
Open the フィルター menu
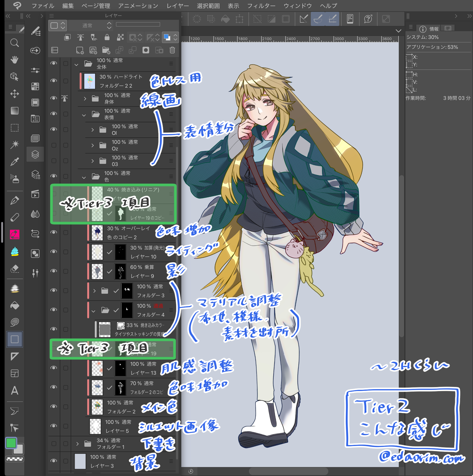(x=261, y=6)
